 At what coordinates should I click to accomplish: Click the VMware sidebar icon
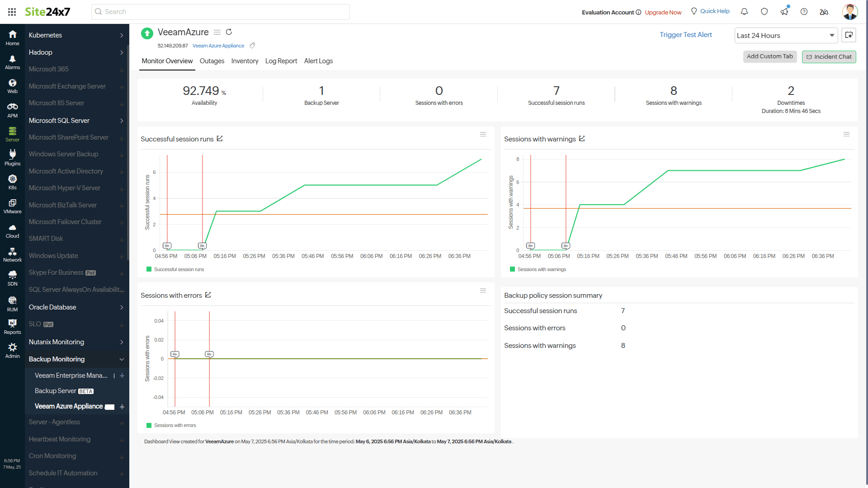pyautogui.click(x=12, y=205)
